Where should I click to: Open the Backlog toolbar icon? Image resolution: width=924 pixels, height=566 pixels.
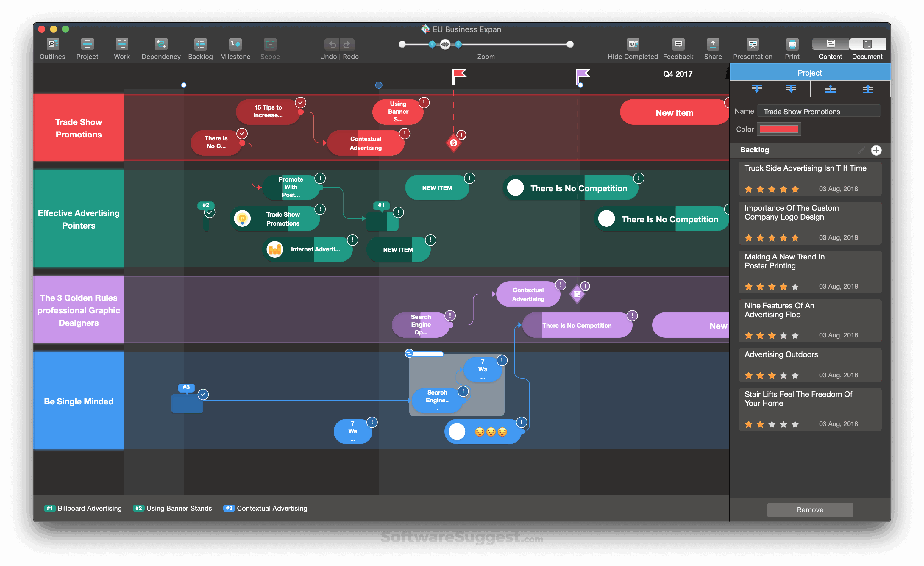[x=200, y=48]
